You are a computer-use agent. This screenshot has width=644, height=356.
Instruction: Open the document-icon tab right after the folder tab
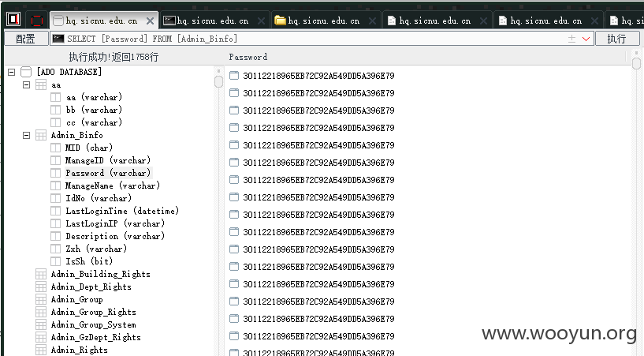point(436,21)
